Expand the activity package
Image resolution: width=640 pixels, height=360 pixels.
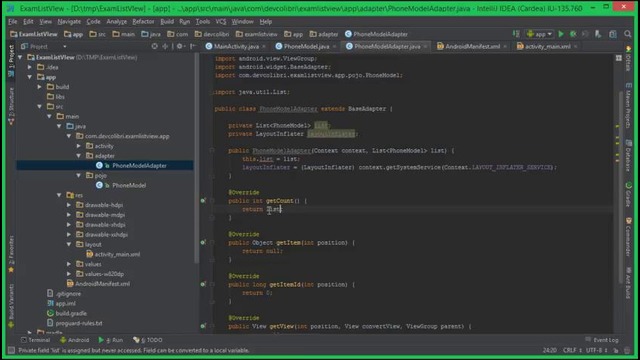pyautogui.click(x=79, y=146)
